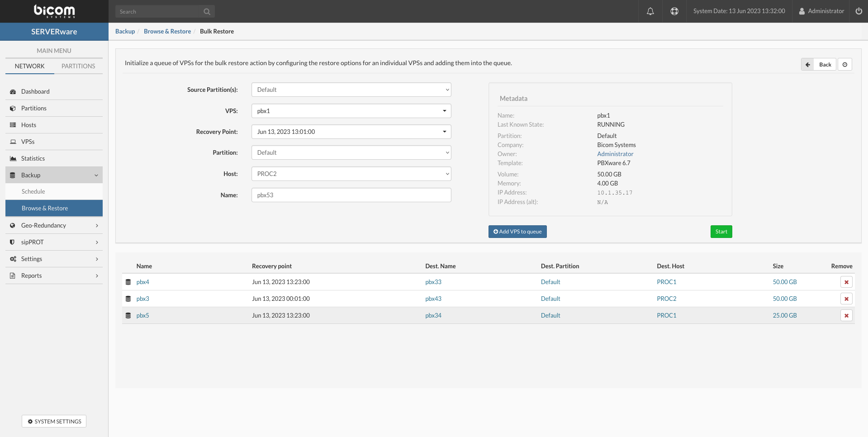Click the support lifebuoy icon
868x437 pixels.
(674, 11)
